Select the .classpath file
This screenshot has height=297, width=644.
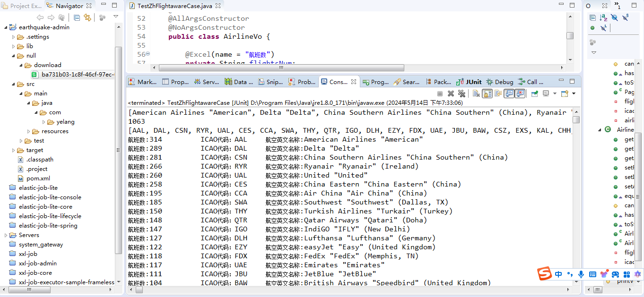click(35, 160)
